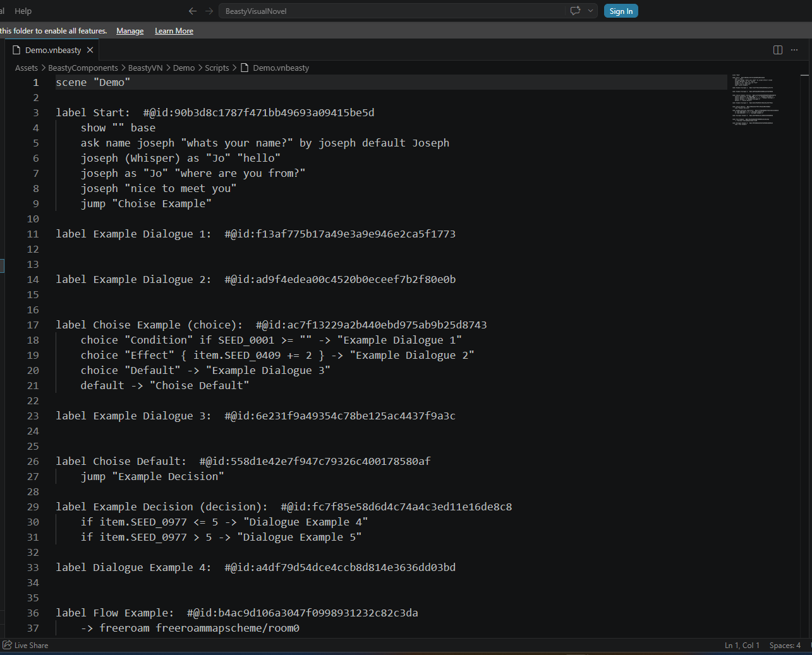Click the 'item.SEED_0977 > 5' line
The height and width of the screenshot is (655, 812).
[221, 537]
